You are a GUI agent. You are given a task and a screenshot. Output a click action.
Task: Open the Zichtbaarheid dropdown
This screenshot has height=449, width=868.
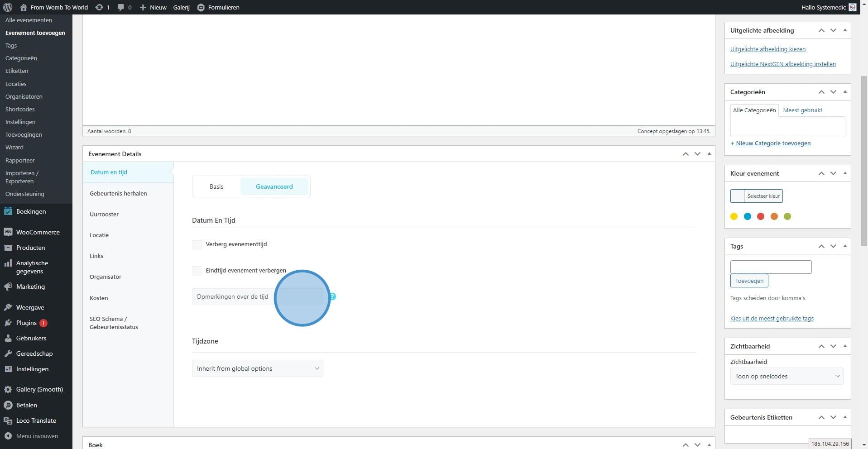coord(787,376)
